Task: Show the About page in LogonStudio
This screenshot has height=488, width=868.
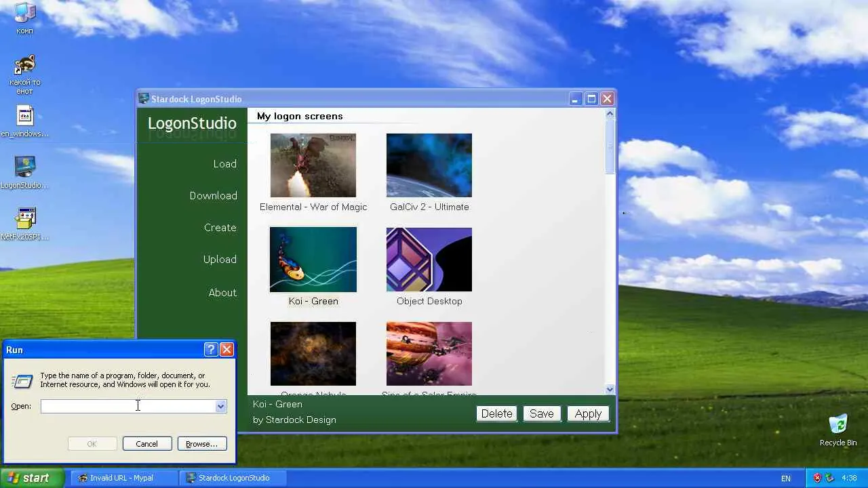Action: click(x=222, y=293)
